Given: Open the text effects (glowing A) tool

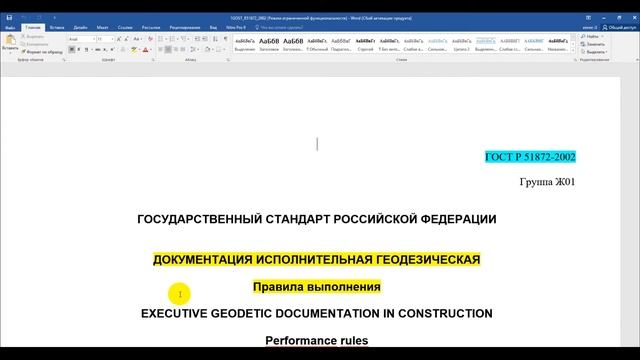Looking at the screenshot, I should tap(123, 49).
